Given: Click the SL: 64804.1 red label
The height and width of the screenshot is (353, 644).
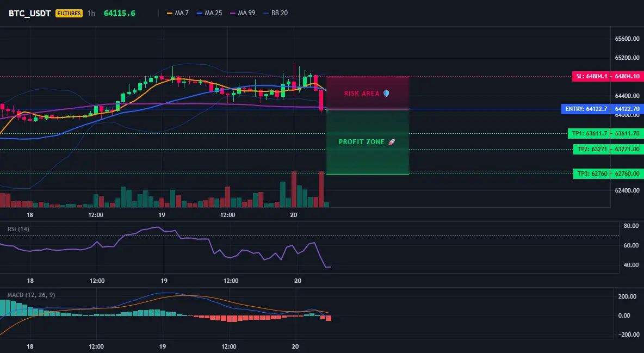Looking at the screenshot, I should [x=591, y=77].
